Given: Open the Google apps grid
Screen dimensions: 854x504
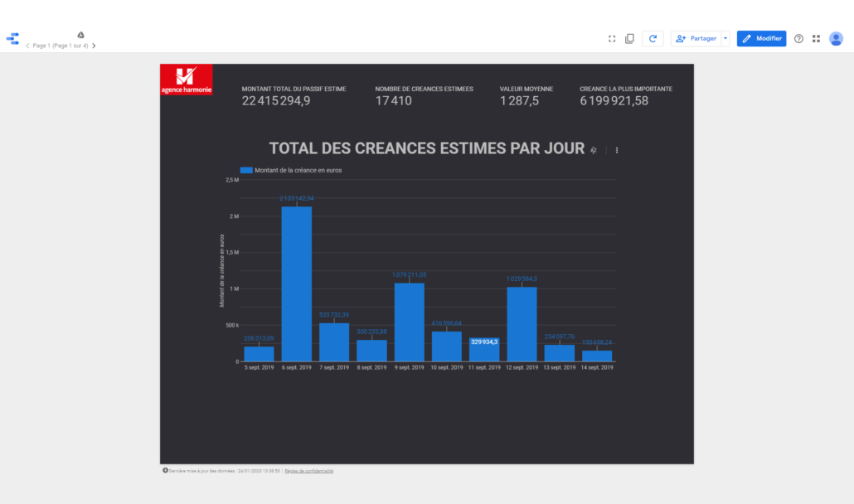Looking at the screenshot, I should click(x=816, y=38).
